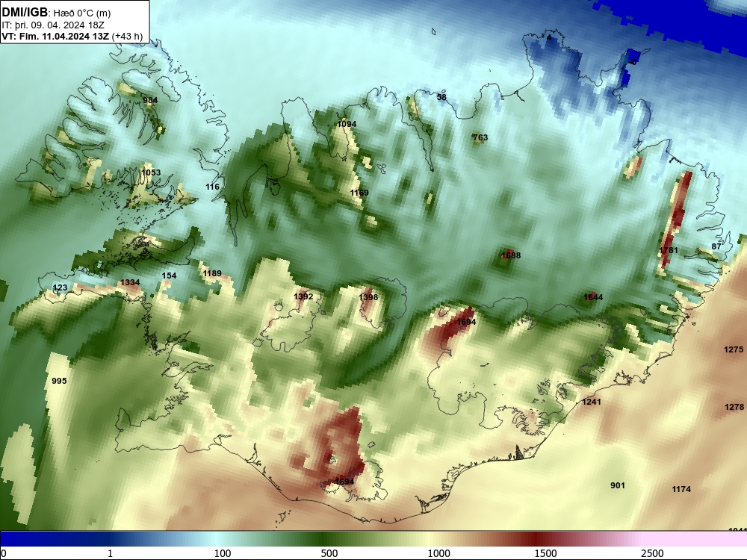747x560 pixels.
Task: Click the legend label 1000
Action: tap(438, 553)
